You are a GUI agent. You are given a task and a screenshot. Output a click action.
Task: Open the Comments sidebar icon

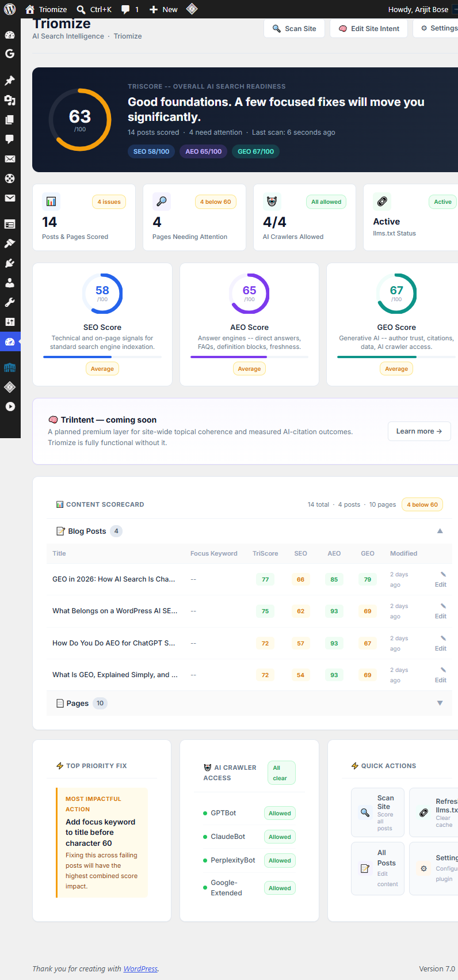10,139
